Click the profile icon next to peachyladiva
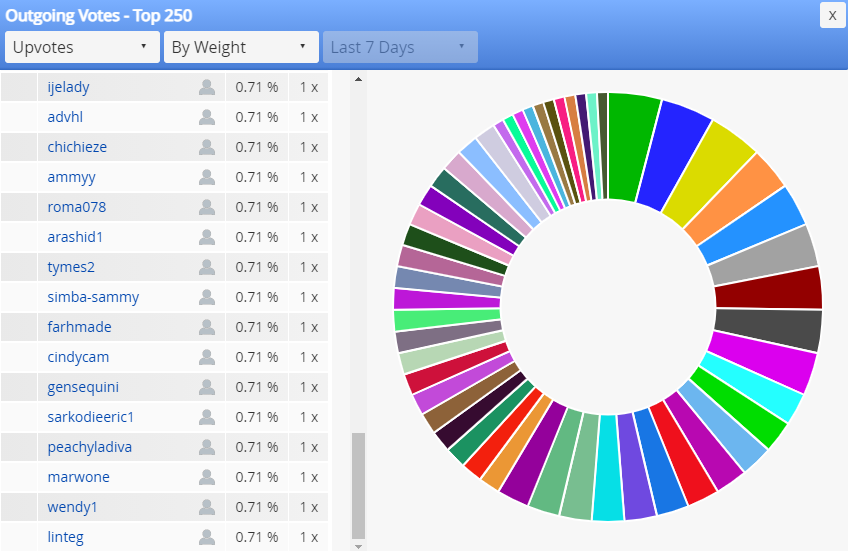This screenshot has height=551, width=848. click(x=207, y=447)
